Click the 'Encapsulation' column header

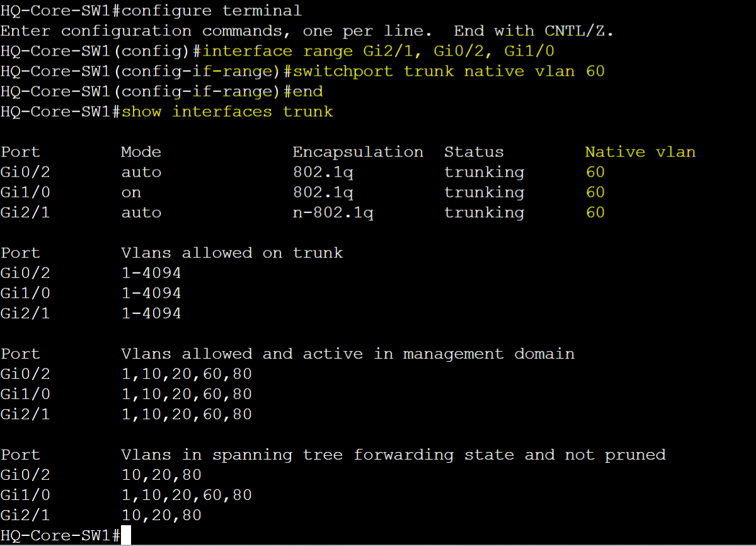[x=358, y=152]
